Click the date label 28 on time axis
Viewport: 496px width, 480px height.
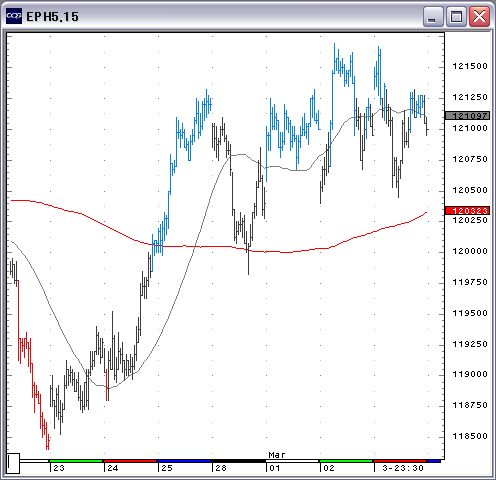[x=221, y=468]
